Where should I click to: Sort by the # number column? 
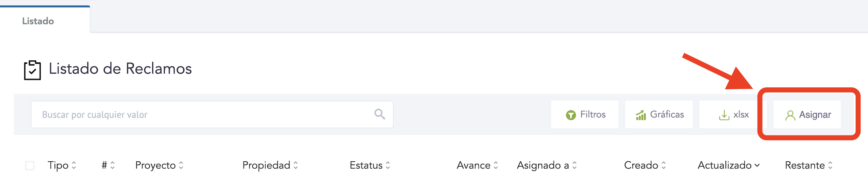pyautogui.click(x=108, y=165)
